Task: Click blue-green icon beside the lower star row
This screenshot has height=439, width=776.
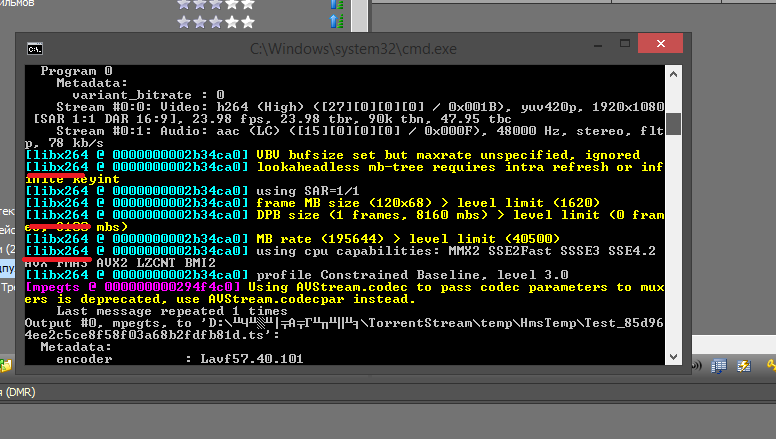Action: (337, 20)
